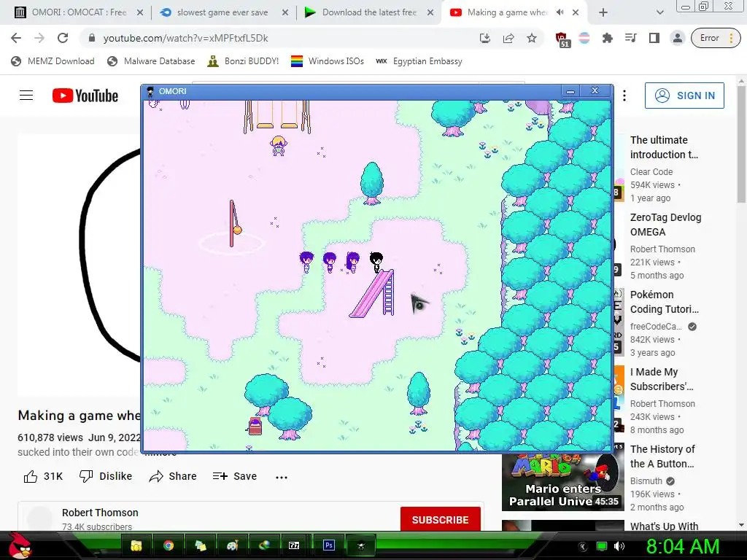Image resolution: width=747 pixels, height=560 pixels.
Task: Go to YouTube home via logo
Action: (85, 96)
